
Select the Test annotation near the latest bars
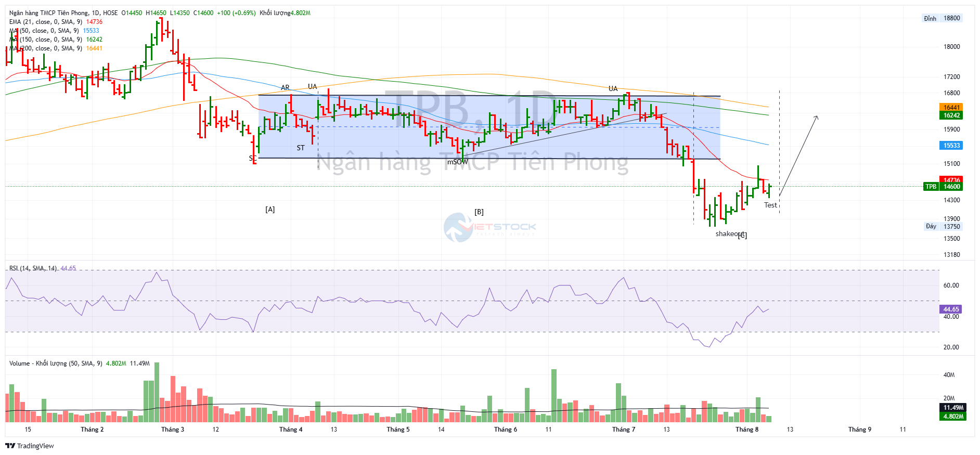click(770, 205)
